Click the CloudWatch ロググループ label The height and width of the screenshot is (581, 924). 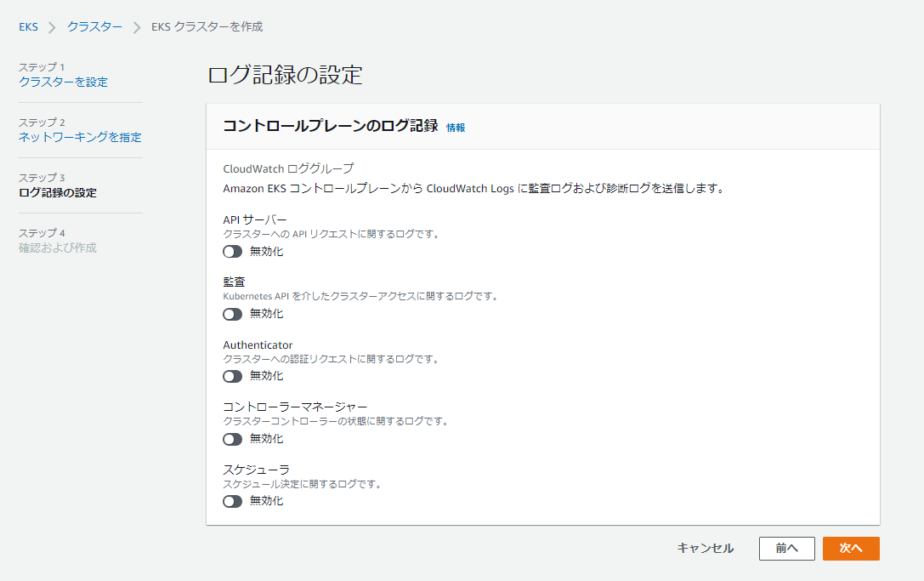tap(288, 168)
